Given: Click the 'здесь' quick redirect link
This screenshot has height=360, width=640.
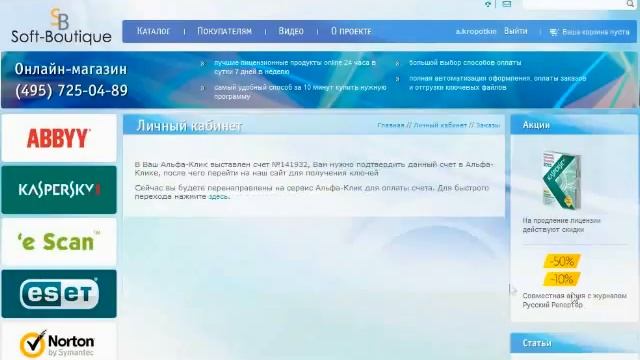Looking at the screenshot, I should click(x=219, y=197).
